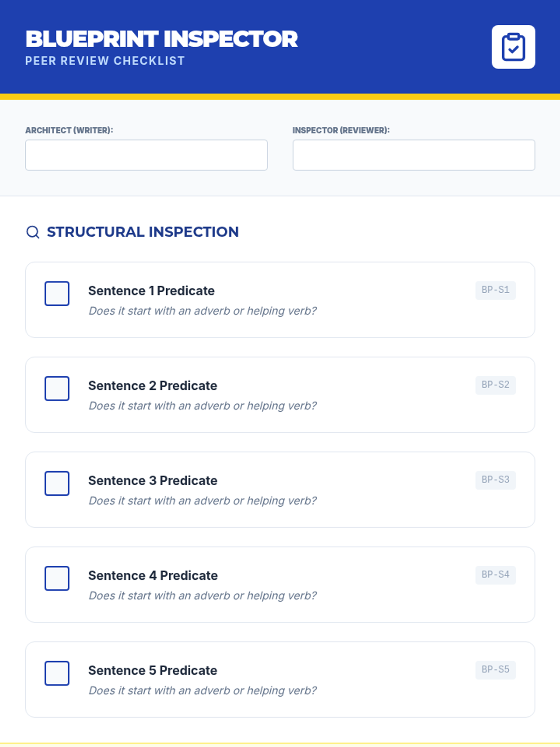Viewport: 560px width, 747px height.
Task: Select the BP-S2 code badge
Action: 495,385
